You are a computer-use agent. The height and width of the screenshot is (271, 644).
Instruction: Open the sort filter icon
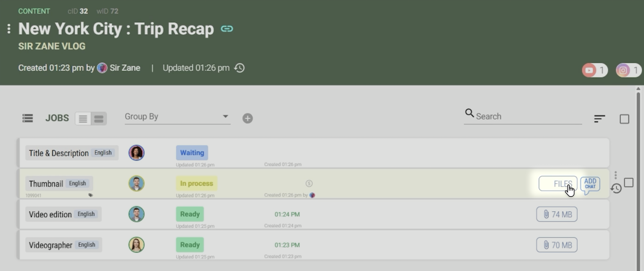[600, 119]
